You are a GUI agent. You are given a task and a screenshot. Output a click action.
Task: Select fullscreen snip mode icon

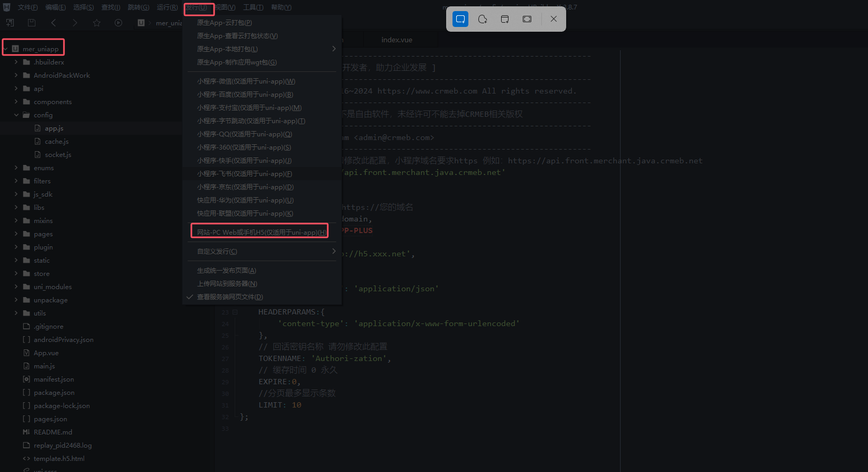click(x=527, y=19)
